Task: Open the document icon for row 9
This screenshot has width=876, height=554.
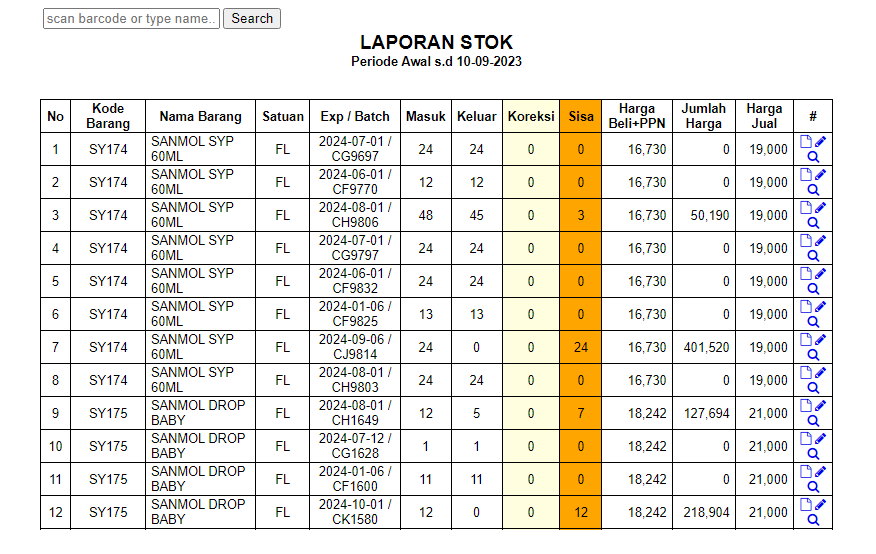Action: pos(806,406)
